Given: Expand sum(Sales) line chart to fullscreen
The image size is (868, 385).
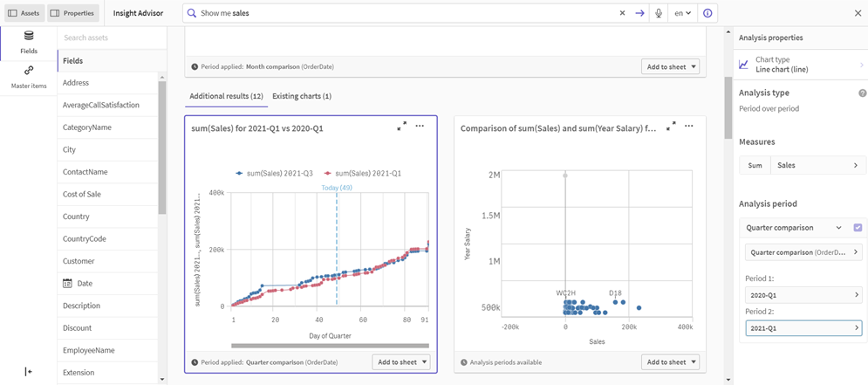Looking at the screenshot, I should 401,127.
